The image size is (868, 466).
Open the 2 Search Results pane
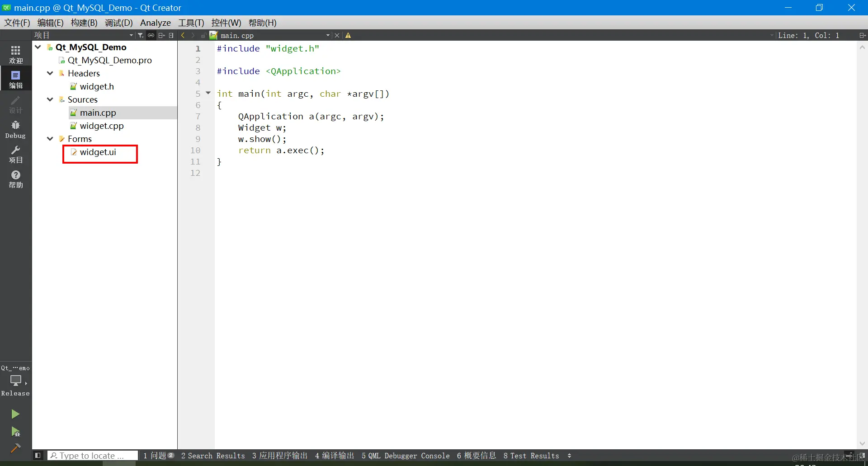pos(213,456)
